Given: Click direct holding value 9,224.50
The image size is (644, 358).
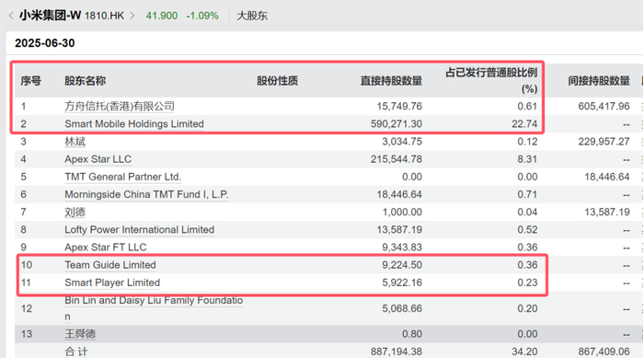Looking at the screenshot, I should pos(402,265).
